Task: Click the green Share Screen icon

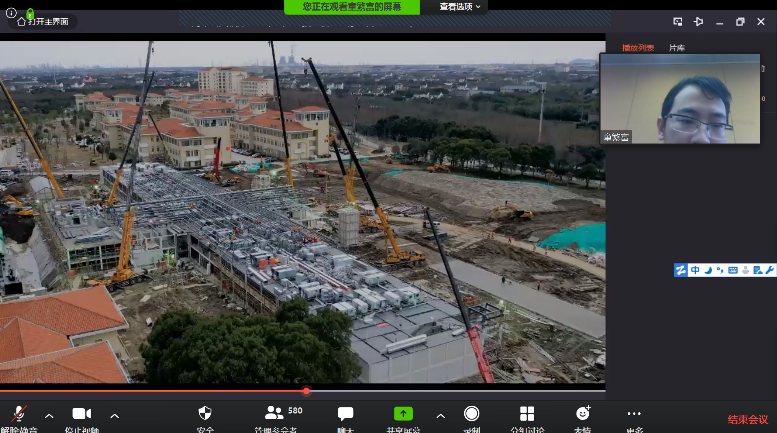Action: 403,413
